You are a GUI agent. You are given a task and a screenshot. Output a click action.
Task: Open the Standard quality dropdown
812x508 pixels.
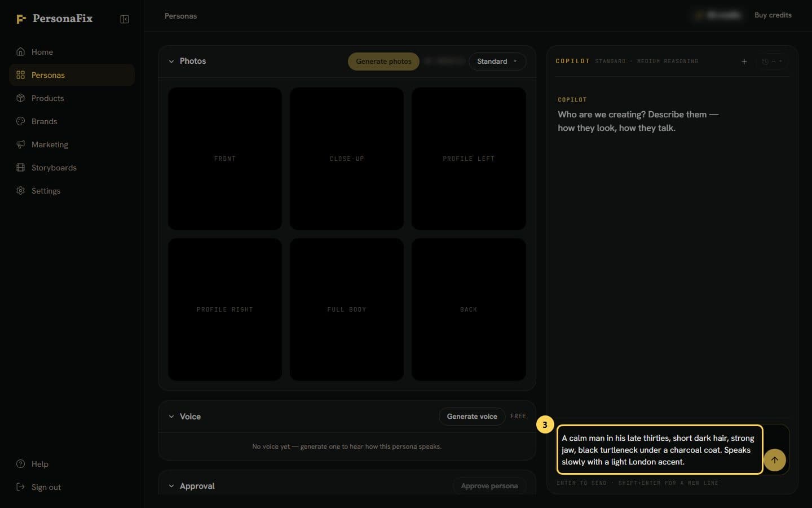[x=497, y=62]
